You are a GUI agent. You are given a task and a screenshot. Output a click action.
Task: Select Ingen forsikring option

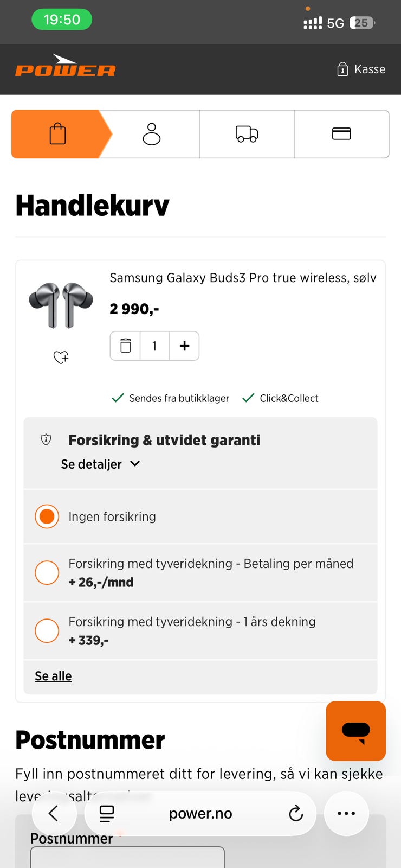(x=47, y=516)
